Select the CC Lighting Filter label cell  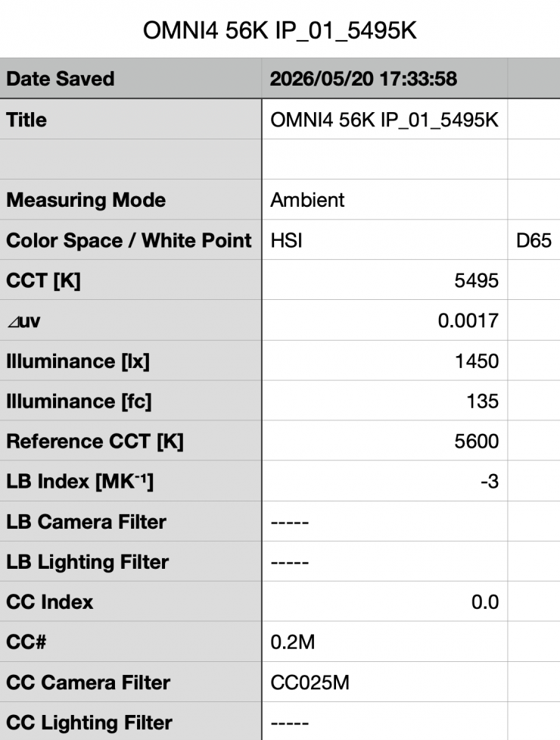click(131, 722)
